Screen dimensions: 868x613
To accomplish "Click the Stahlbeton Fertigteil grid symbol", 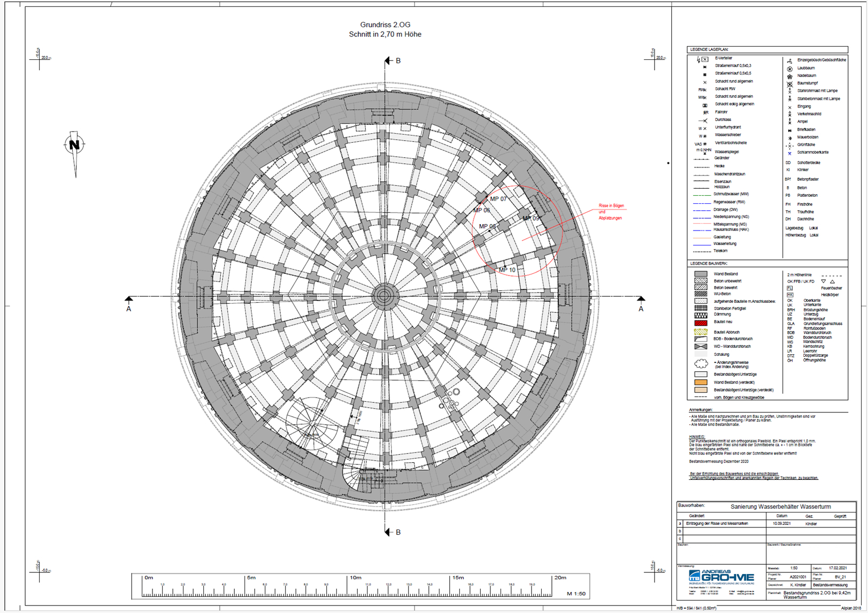I will click(x=701, y=308).
